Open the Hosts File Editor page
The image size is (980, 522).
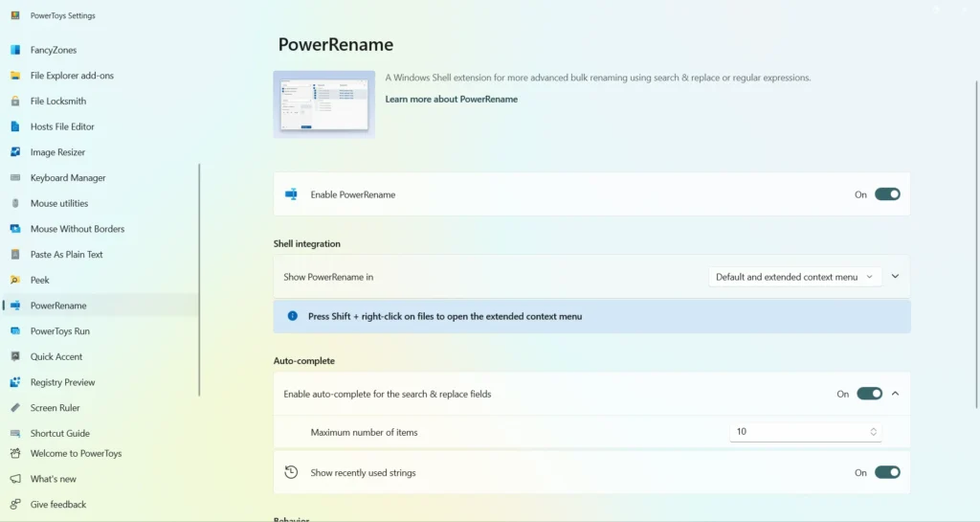point(62,126)
